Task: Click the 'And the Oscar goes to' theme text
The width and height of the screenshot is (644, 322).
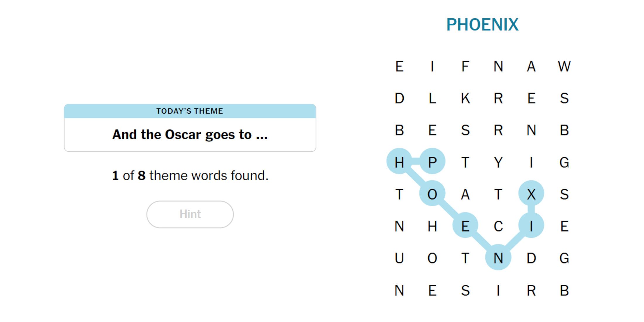Action: coord(190,135)
